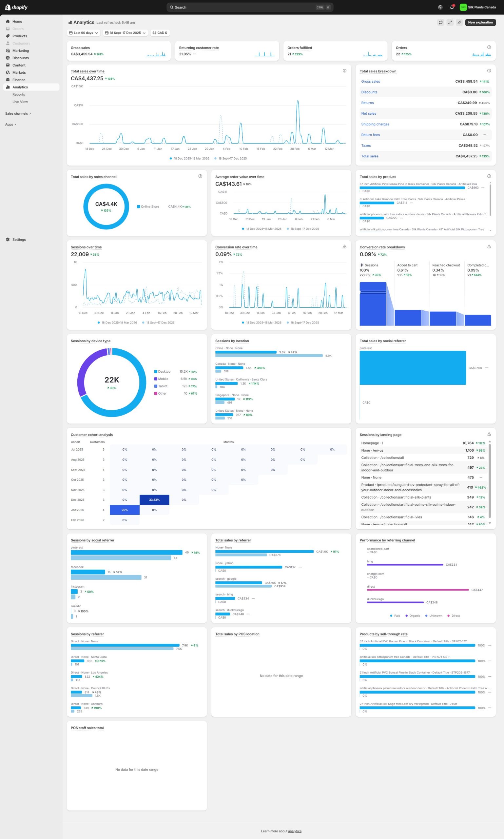Expand Sales channels in the sidebar
The image size is (504, 839).
point(18,114)
